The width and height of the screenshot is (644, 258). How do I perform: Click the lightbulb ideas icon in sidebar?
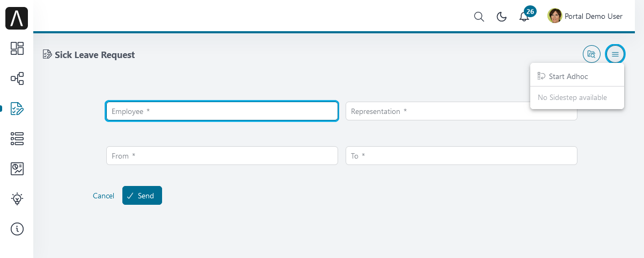[x=17, y=199]
